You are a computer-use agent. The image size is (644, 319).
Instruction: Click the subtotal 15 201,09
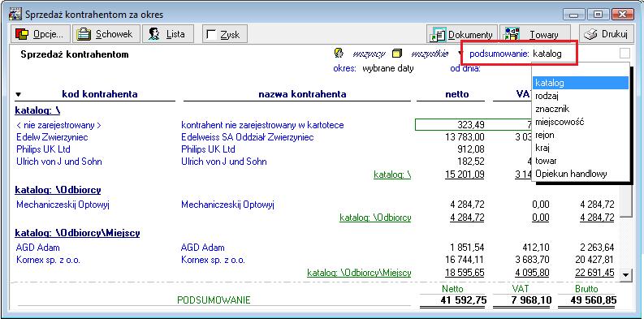pos(465,175)
